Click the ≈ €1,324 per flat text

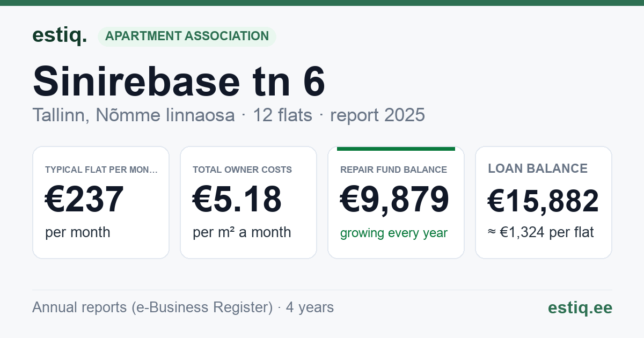coord(541,233)
